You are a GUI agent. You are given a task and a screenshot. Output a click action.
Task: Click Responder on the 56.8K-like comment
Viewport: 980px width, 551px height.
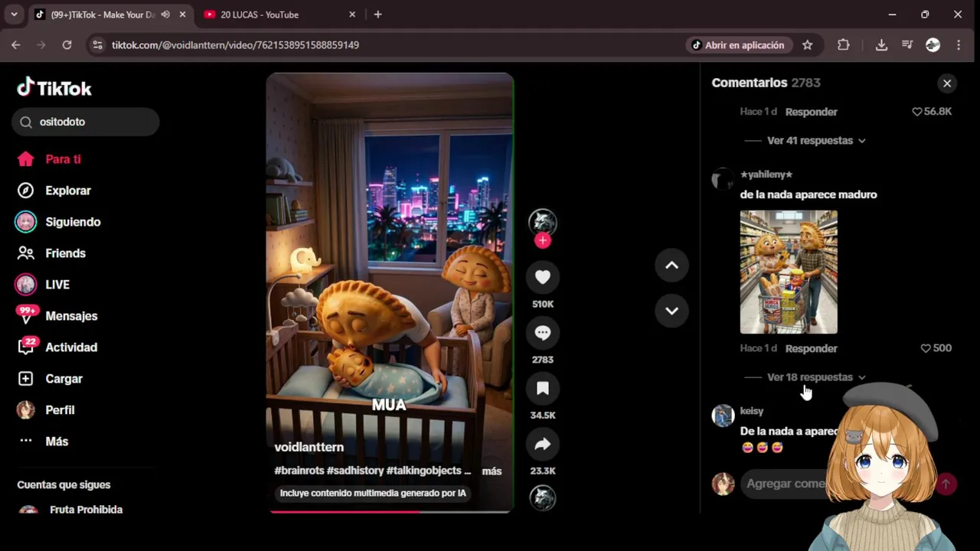[x=811, y=112]
